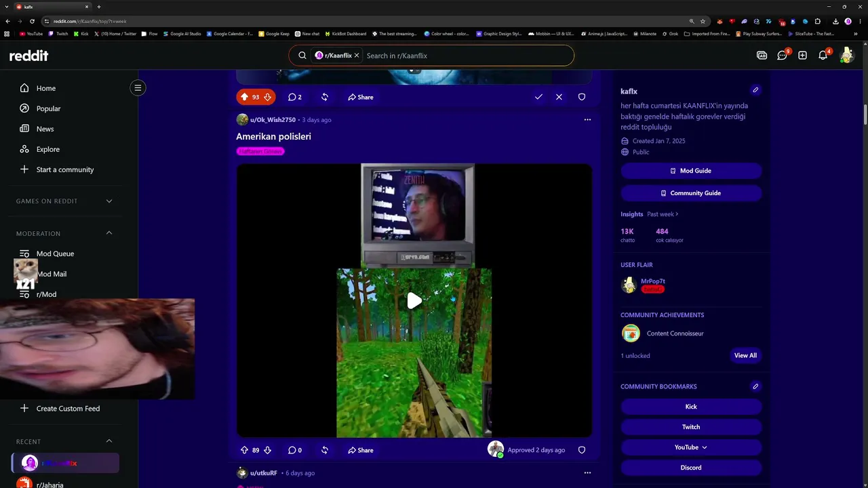Click the browser address bar
This screenshot has width=868, height=488.
366,21
